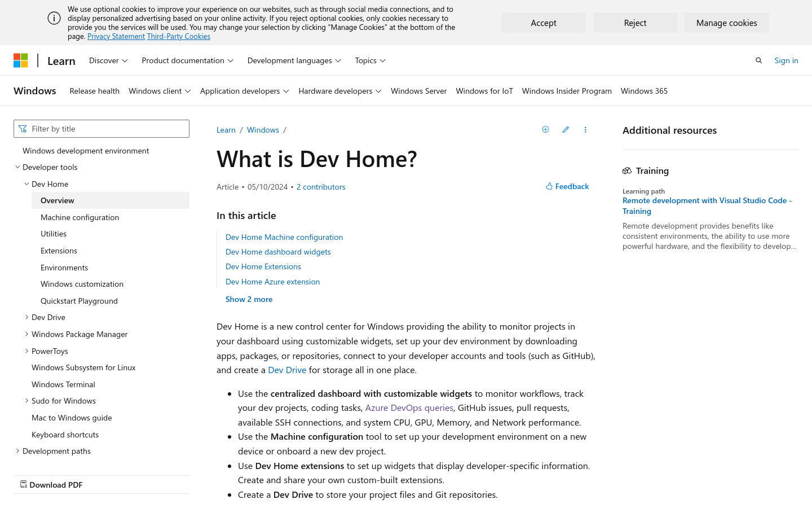Open the Privacy Statement link
Screen dimensions: 812x508
tap(116, 36)
